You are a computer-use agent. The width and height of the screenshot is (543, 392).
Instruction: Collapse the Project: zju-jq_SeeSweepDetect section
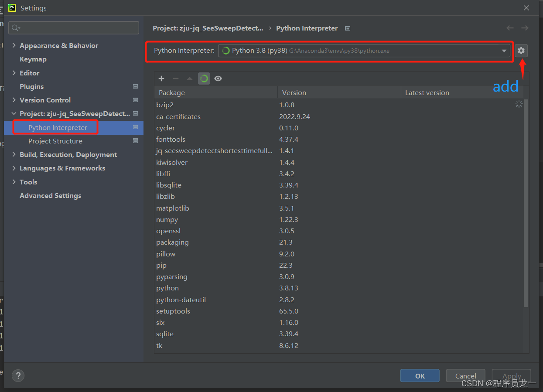click(x=14, y=113)
